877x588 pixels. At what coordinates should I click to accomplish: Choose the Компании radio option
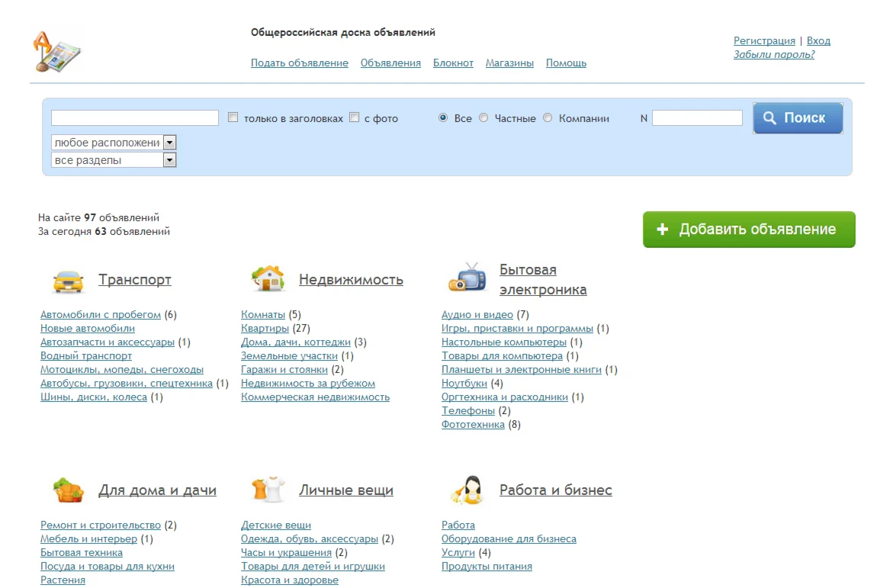[x=548, y=117]
